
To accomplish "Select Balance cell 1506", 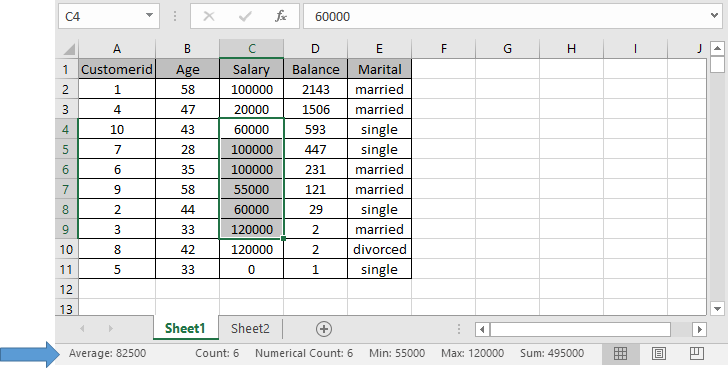I will (x=315, y=109).
